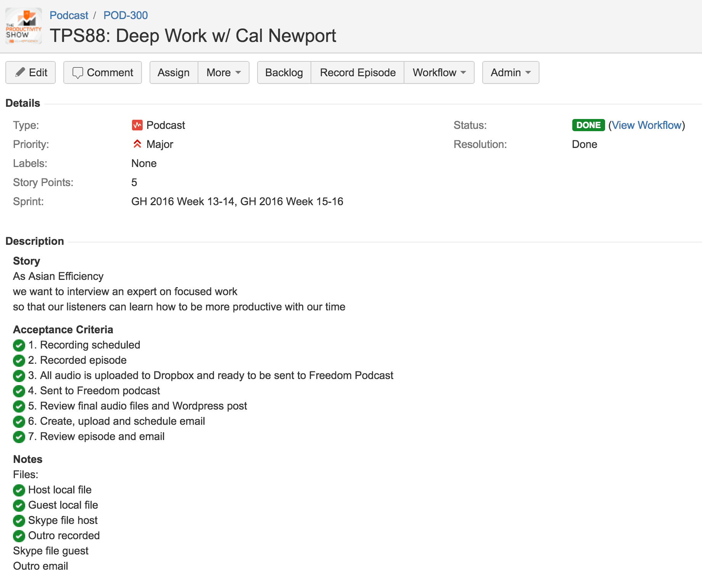Click the text 'Skype file guest'

[x=51, y=551]
